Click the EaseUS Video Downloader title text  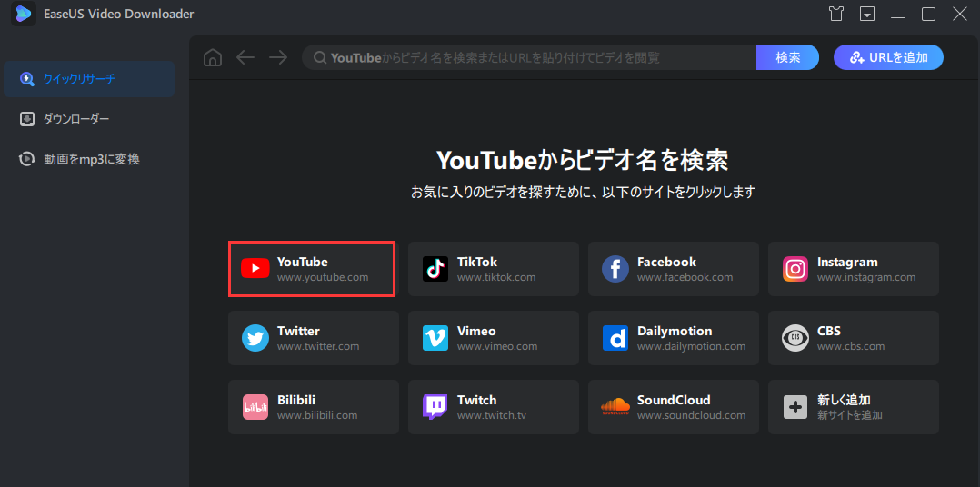pos(119,14)
